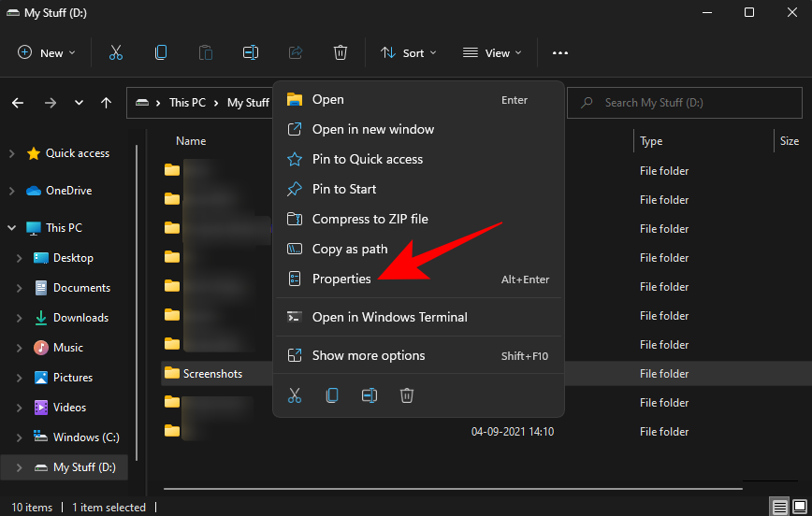Image resolution: width=812 pixels, height=516 pixels.
Task: Click the Cut icon in the toolbar
Action: pyautogui.click(x=116, y=53)
